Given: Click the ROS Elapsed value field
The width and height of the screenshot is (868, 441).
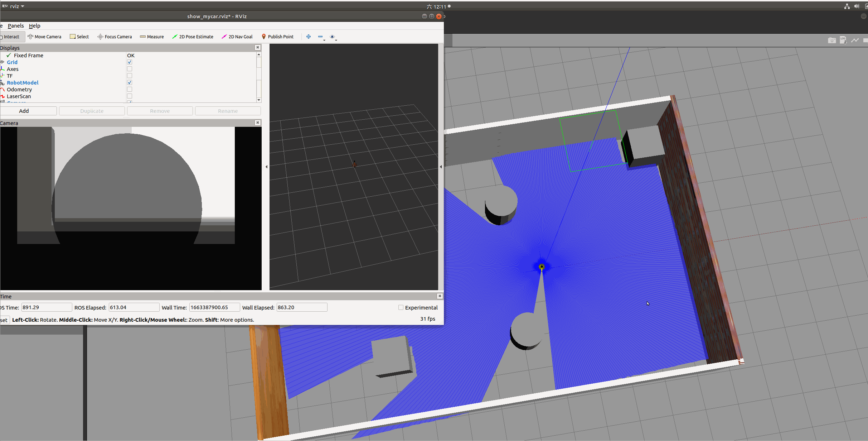Looking at the screenshot, I should pyautogui.click(x=134, y=307).
